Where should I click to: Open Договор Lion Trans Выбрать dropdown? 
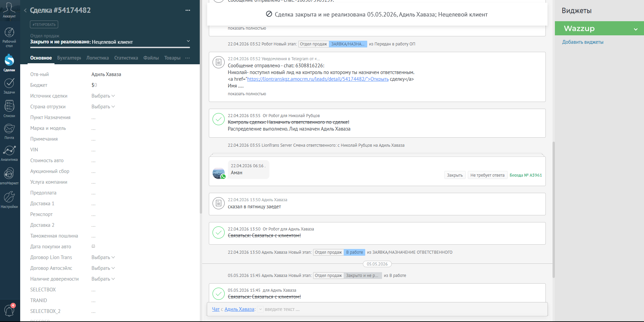point(103,257)
